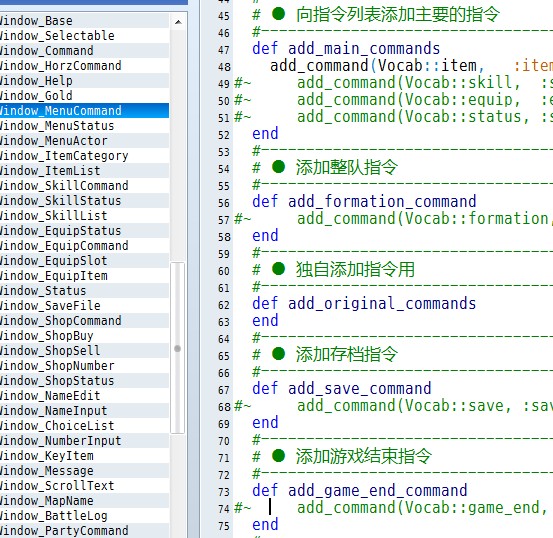Click script list scroll-up arrow
The height and width of the screenshot is (538, 553).
(178, 22)
